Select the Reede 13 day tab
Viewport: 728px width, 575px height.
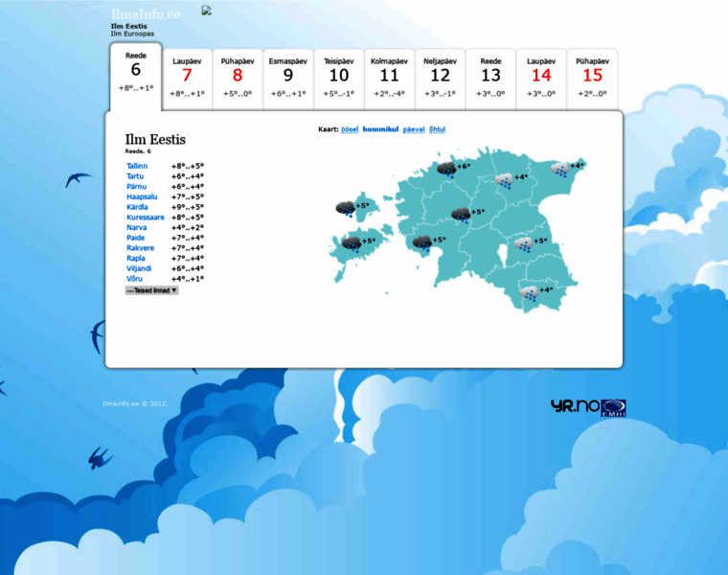[490, 80]
